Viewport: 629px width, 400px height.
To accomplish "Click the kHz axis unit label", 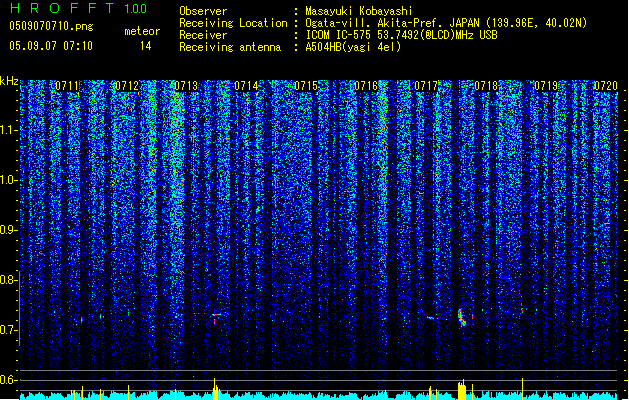I will (9, 81).
